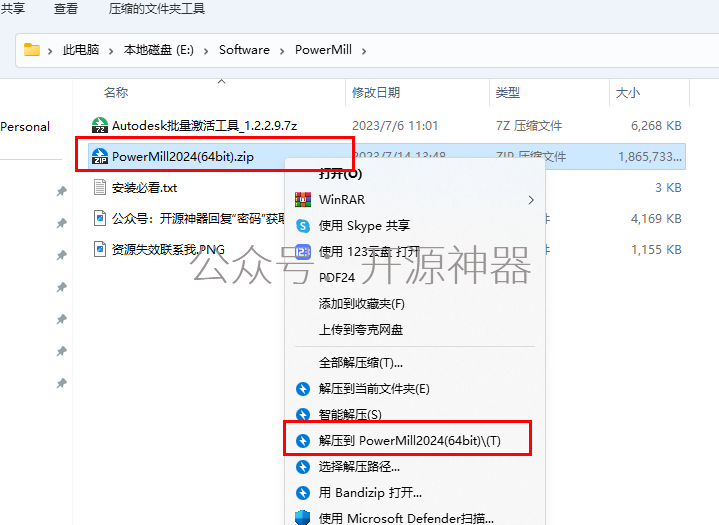This screenshot has height=525, width=719.
Task: Click the 安装必看.txt document icon
Action: pyautogui.click(x=100, y=187)
